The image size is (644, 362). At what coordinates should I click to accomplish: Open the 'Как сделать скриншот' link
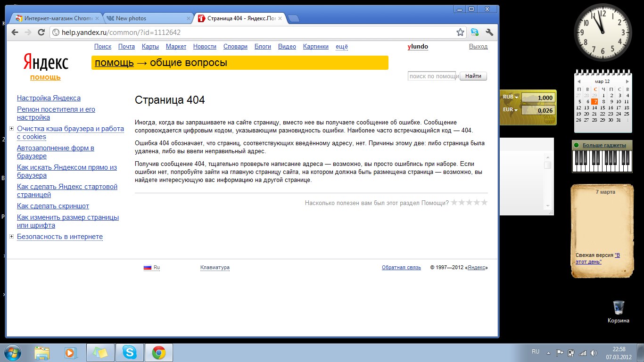(53, 206)
